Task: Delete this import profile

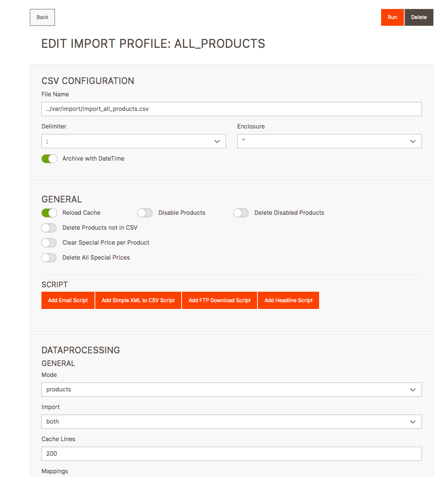Action: coord(419,17)
